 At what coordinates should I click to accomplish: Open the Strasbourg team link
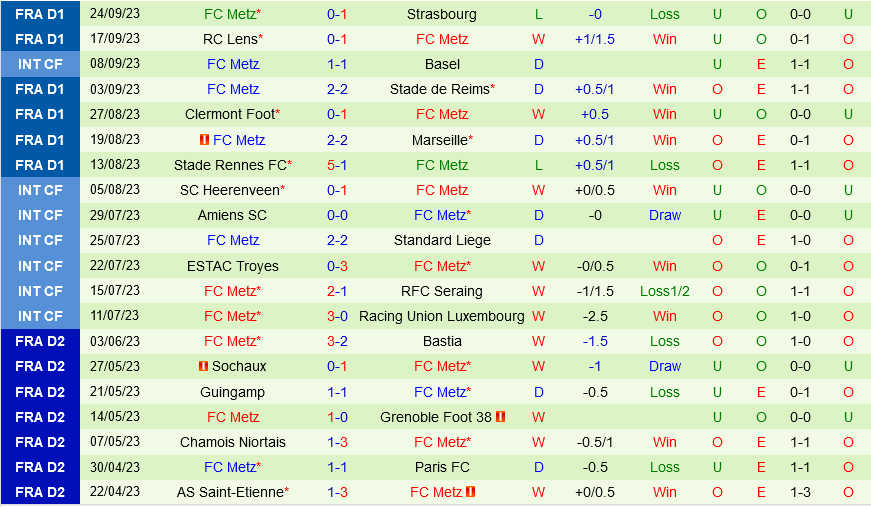point(442,14)
